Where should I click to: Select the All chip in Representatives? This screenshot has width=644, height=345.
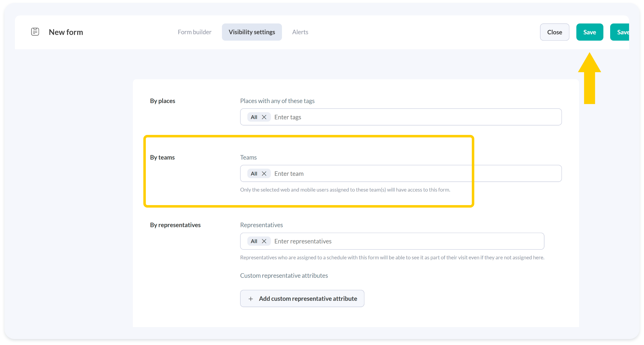coord(254,241)
